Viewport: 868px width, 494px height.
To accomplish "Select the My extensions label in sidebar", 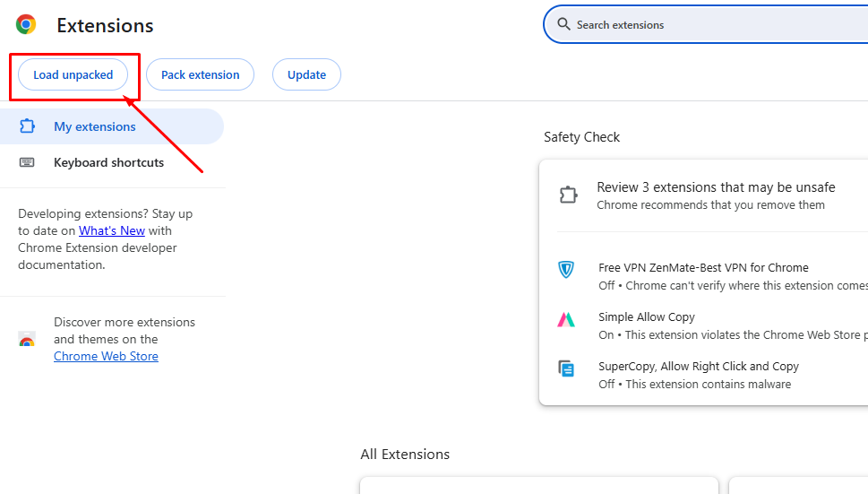I will tap(95, 126).
